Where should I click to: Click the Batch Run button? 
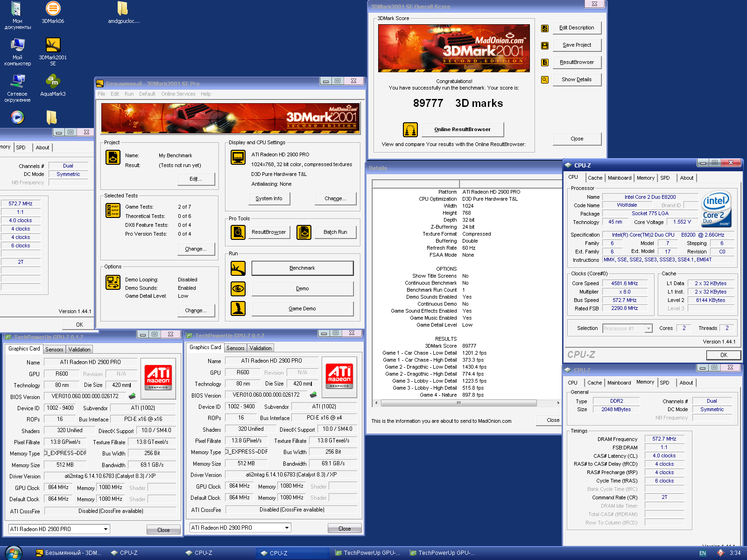[335, 232]
